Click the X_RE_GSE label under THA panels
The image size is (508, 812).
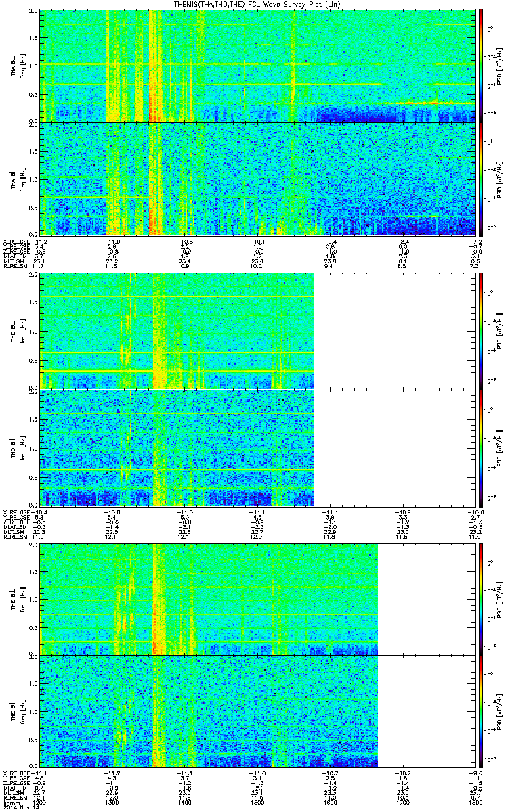pyautogui.click(x=15, y=242)
